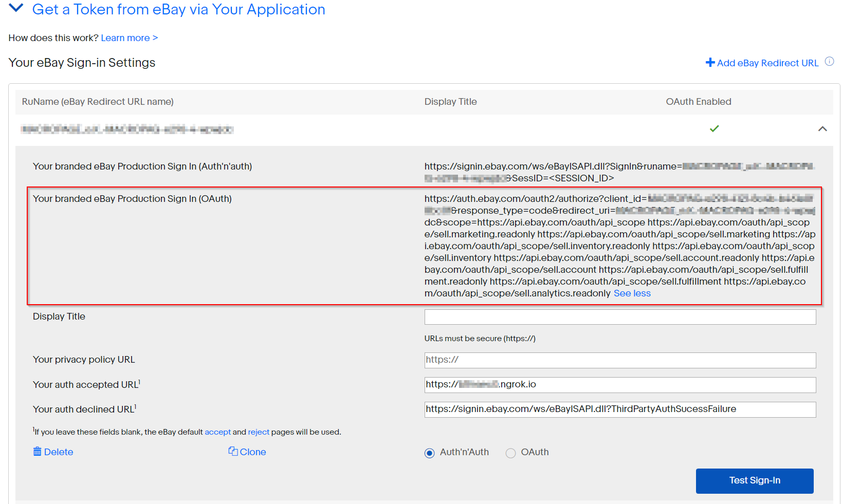842x504 pixels.
Task: Collapse the RuName row with the up chevron
Action: point(822,129)
